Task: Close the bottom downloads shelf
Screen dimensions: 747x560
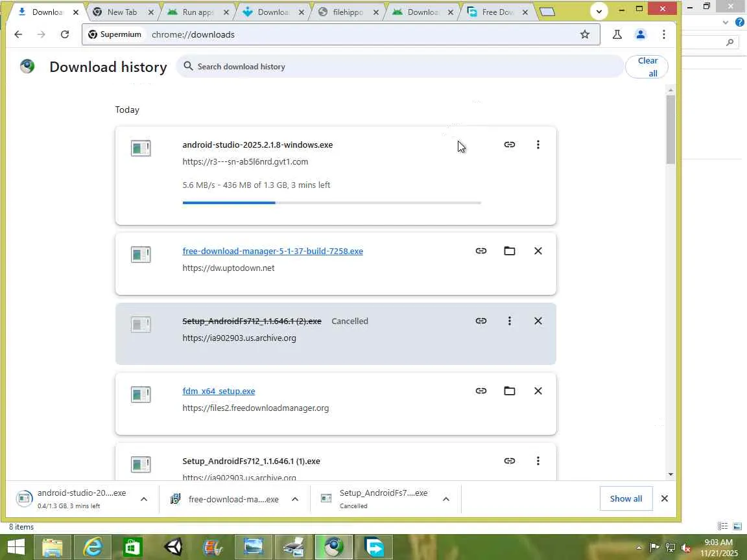Action: tap(664, 498)
